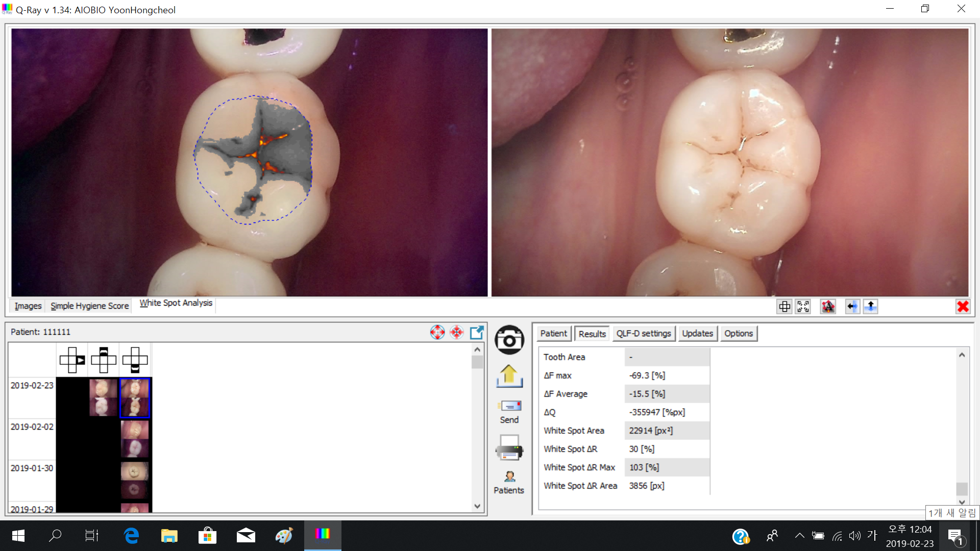The height and width of the screenshot is (551, 980).
Task: Click the horizontal flip arrow icon
Action: point(852,307)
